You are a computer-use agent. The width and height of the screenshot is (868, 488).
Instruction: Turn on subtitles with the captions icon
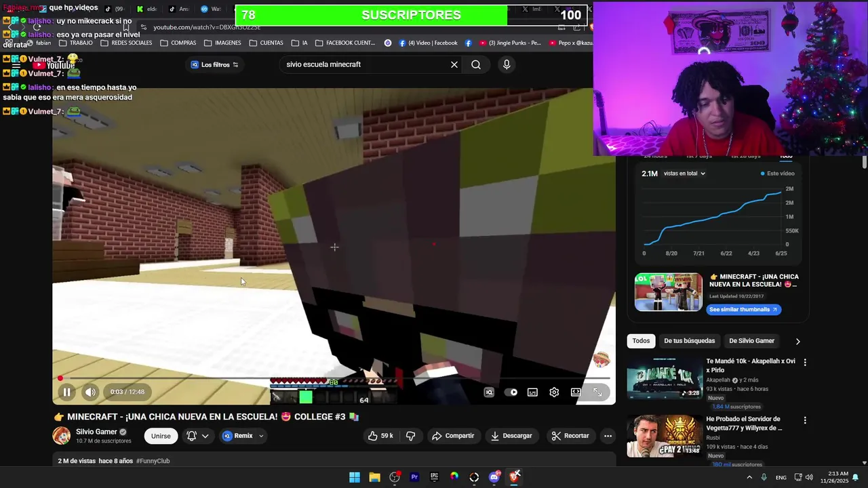tap(532, 392)
